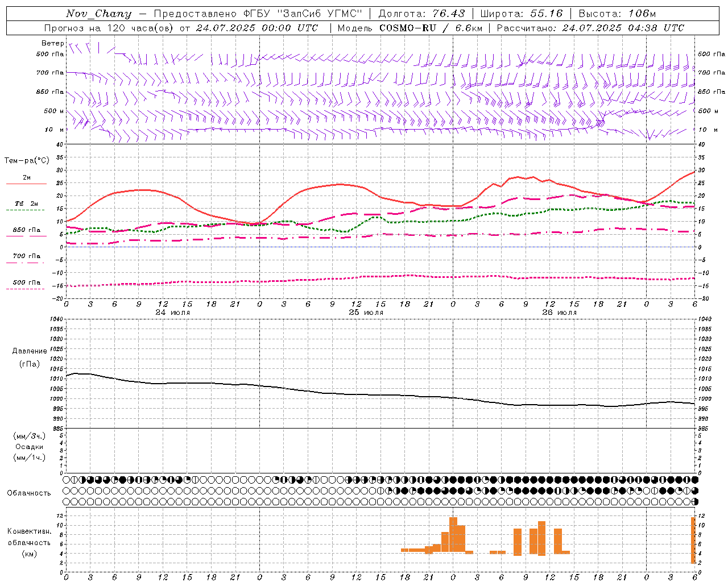Click the Осадки panel label
728x582 pixels.
[x=30, y=447]
